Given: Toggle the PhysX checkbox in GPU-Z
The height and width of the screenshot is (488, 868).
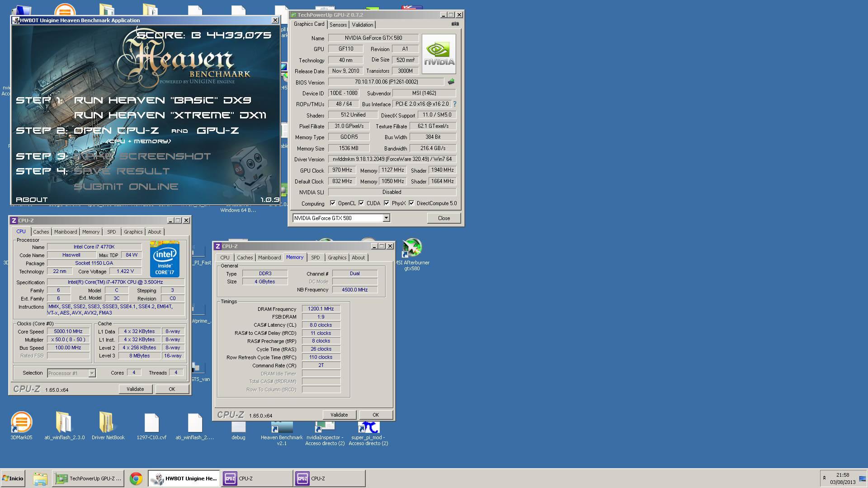Looking at the screenshot, I should [387, 203].
